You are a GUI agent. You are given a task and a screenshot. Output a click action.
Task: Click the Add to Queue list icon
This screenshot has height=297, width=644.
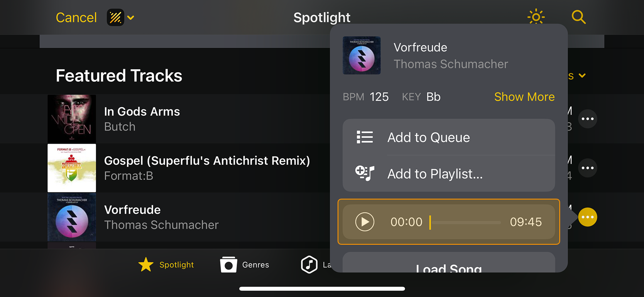(x=365, y=137)
